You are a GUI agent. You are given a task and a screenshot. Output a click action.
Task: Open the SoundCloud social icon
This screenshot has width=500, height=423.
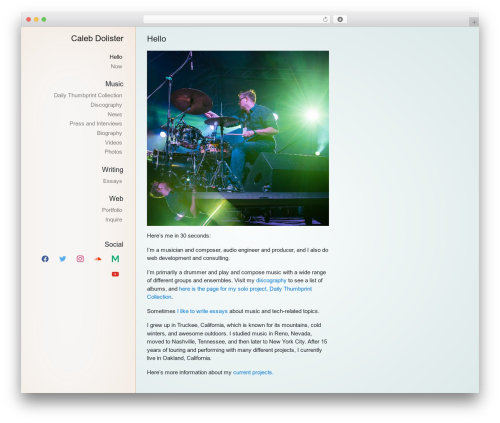click(98, 259)
